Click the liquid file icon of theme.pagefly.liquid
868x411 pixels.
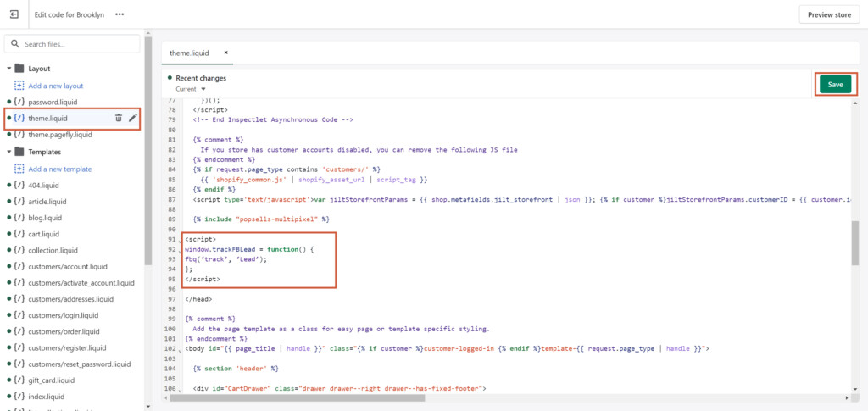click(19, 135)
